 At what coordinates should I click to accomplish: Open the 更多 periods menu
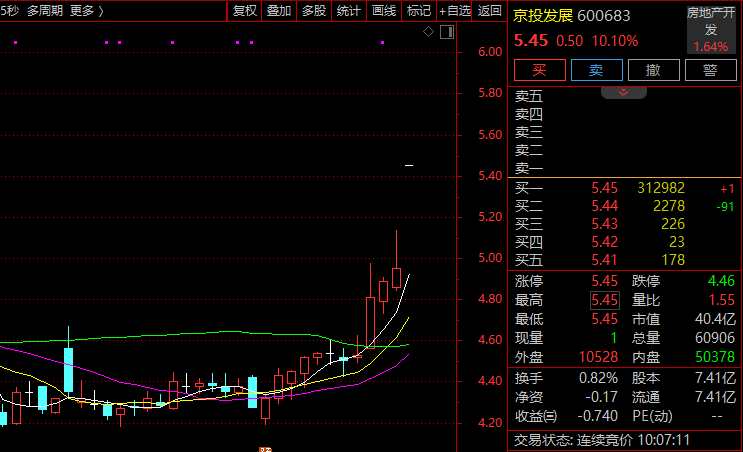(87, 10)
